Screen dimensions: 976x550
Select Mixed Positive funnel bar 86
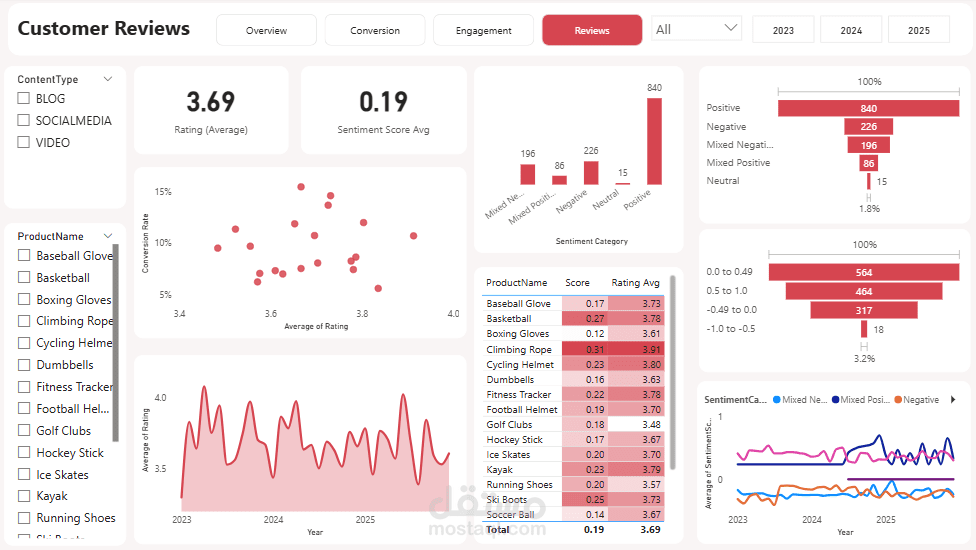click(x=868, y=163)
